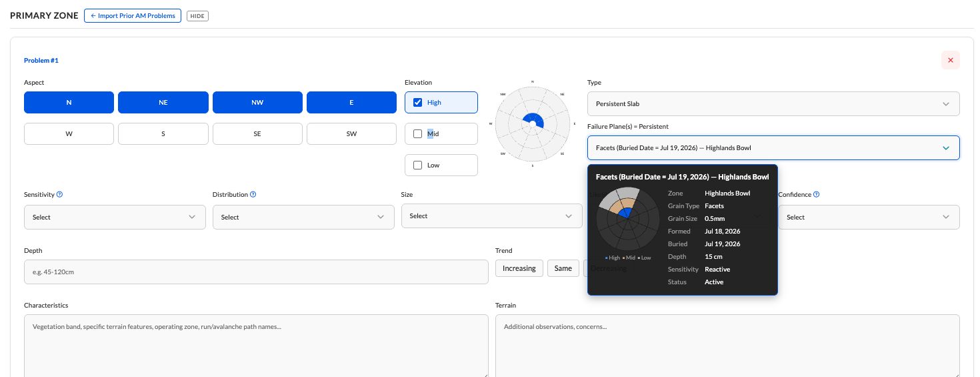Select the W aspect button

(x=69, y=134)
